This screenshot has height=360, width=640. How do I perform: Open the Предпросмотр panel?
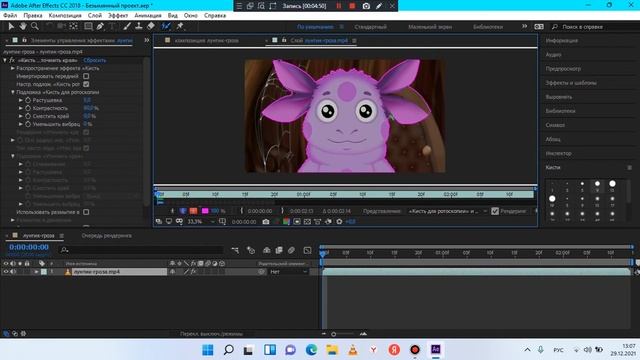tap(563, 69)
